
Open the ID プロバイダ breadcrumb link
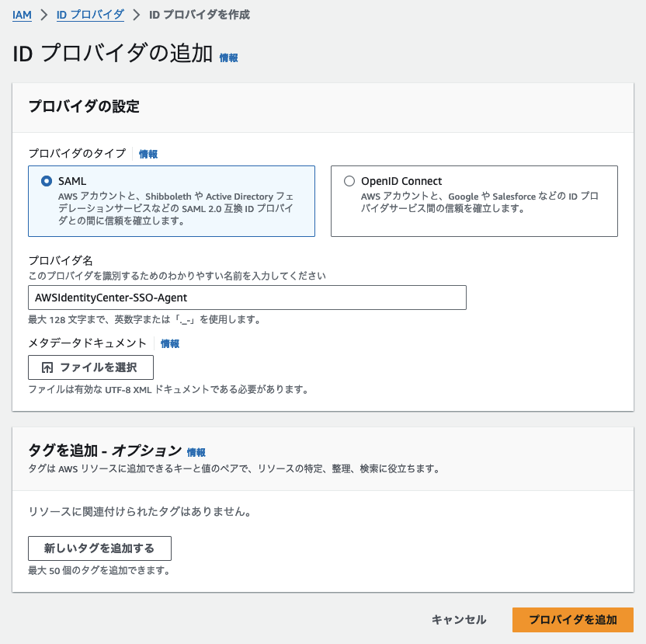point(90,15)
